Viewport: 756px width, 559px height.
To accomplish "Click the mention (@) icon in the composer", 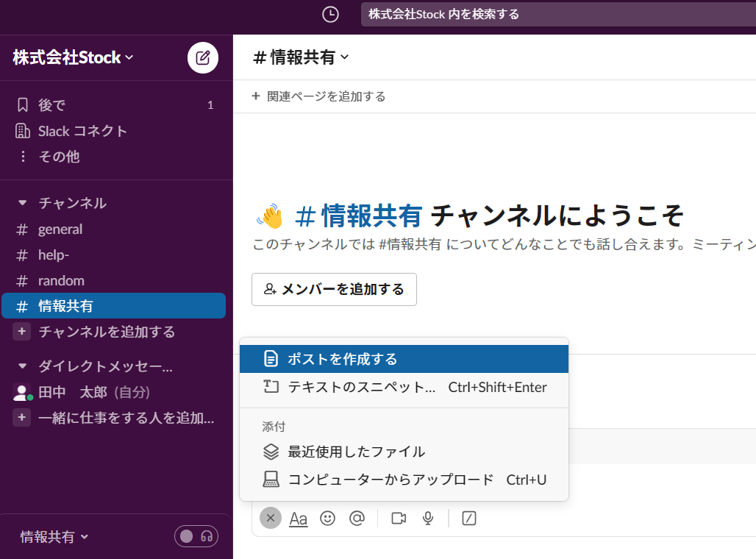I will pos(357,518).
